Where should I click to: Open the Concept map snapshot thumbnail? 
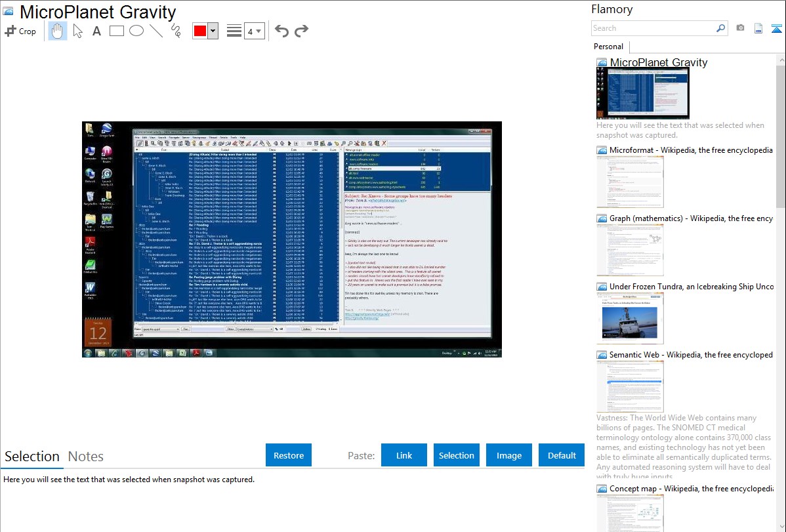(x=630, y=513)
